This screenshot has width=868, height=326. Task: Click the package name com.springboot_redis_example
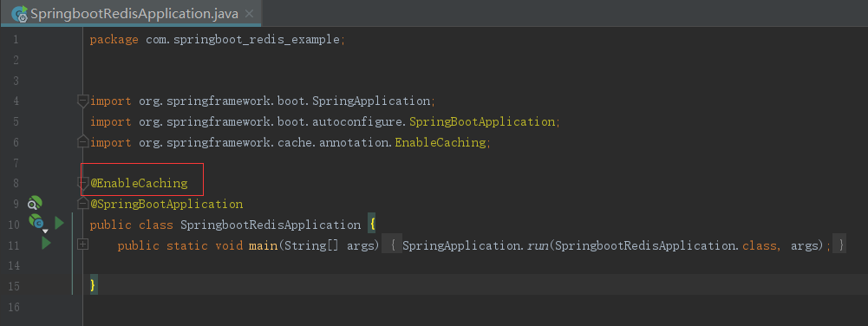243,40
